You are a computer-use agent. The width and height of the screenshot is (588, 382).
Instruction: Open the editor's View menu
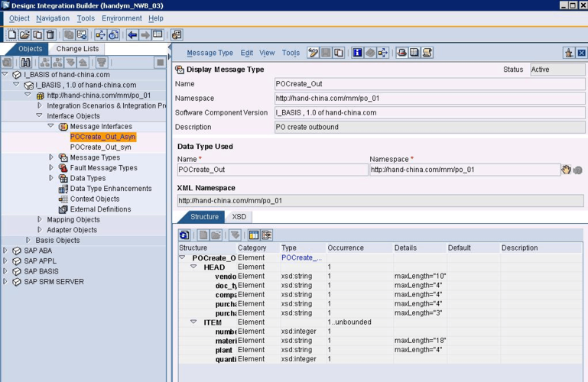[x=267, y=53]
